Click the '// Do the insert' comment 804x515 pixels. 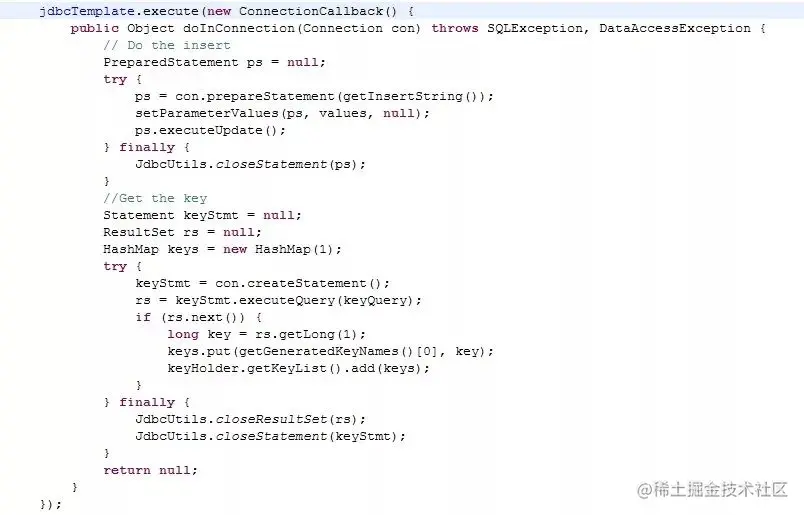click(x=167, y=45)
